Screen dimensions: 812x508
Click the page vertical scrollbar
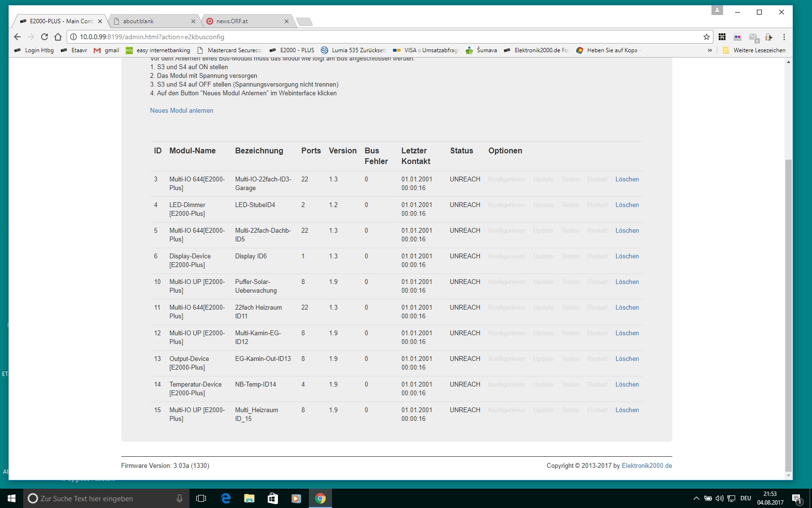(788, 314)
